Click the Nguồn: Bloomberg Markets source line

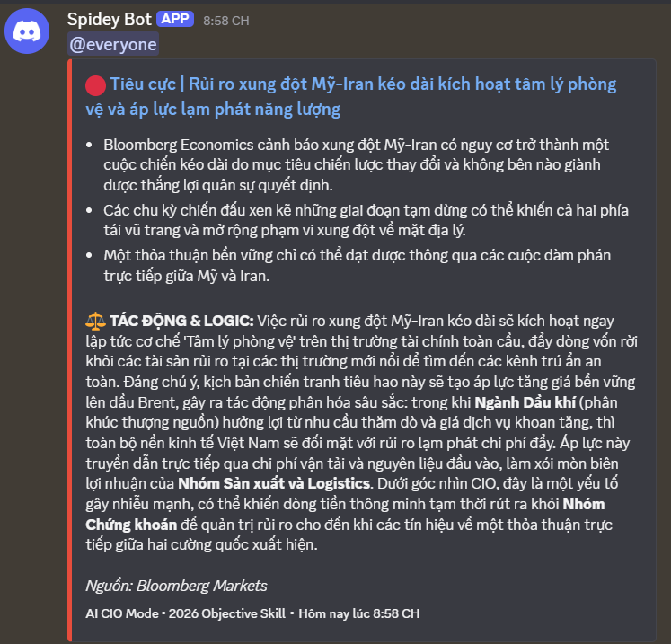click(x=176, y=586)
